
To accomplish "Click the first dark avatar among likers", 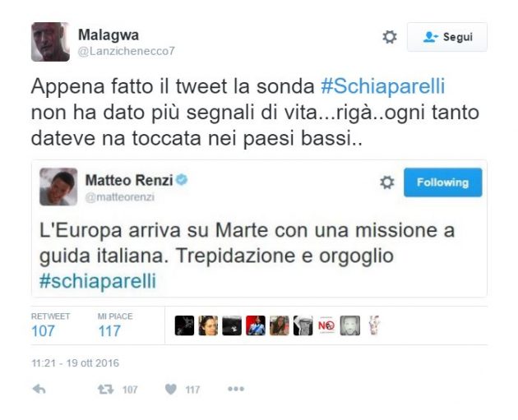I will click(184, 325).
